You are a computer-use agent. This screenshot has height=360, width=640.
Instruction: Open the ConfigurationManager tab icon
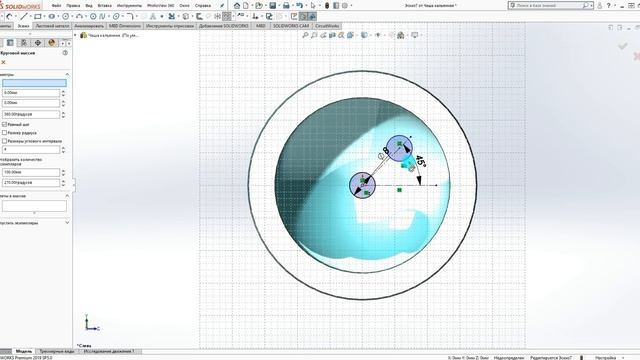[x=24, y=43]
